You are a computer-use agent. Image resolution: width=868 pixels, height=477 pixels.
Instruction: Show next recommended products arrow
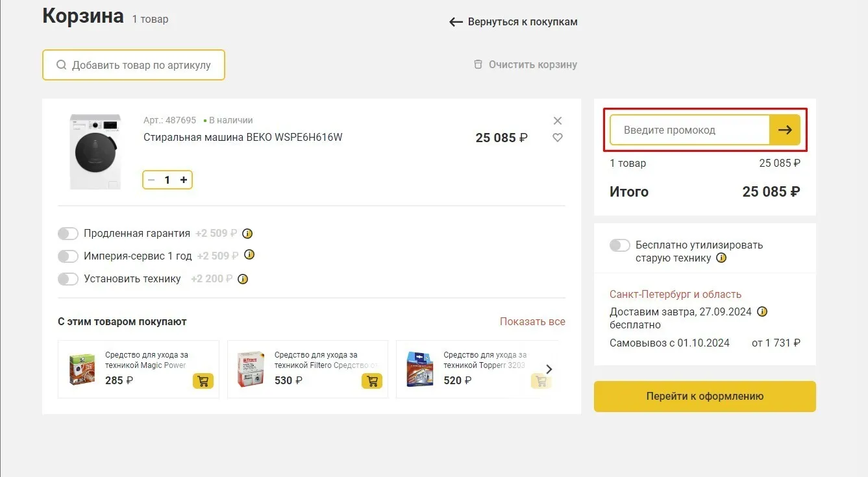tap(549, 369)
